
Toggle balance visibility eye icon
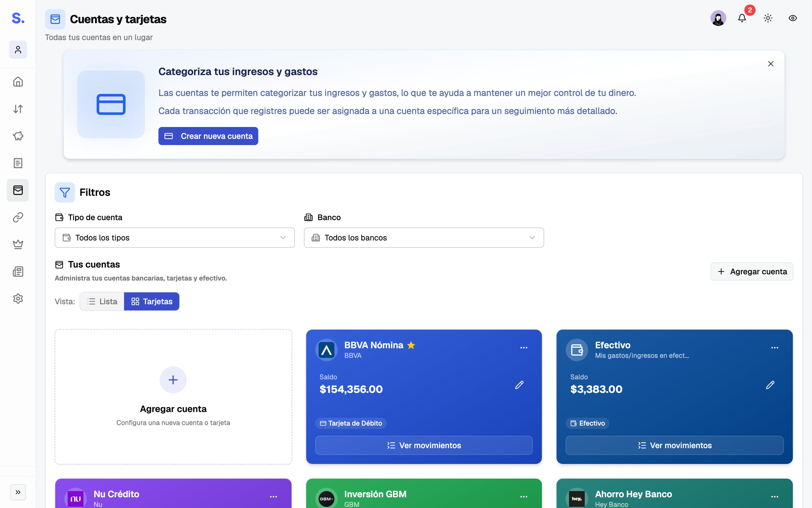[x=793, y=18]
